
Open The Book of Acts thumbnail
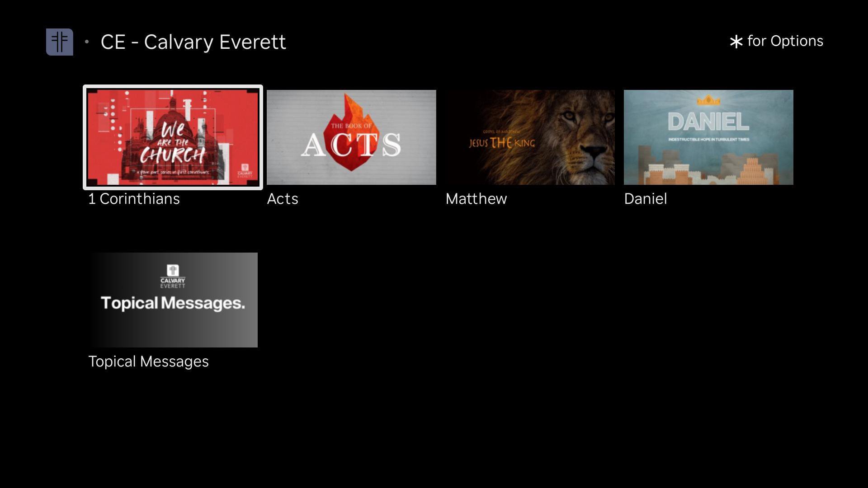click(x=351, y=137)
